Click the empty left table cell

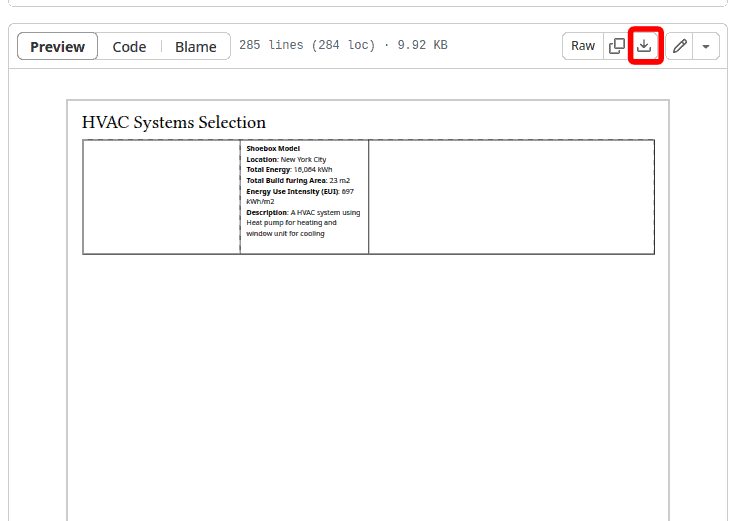click(x=161, y=196)
